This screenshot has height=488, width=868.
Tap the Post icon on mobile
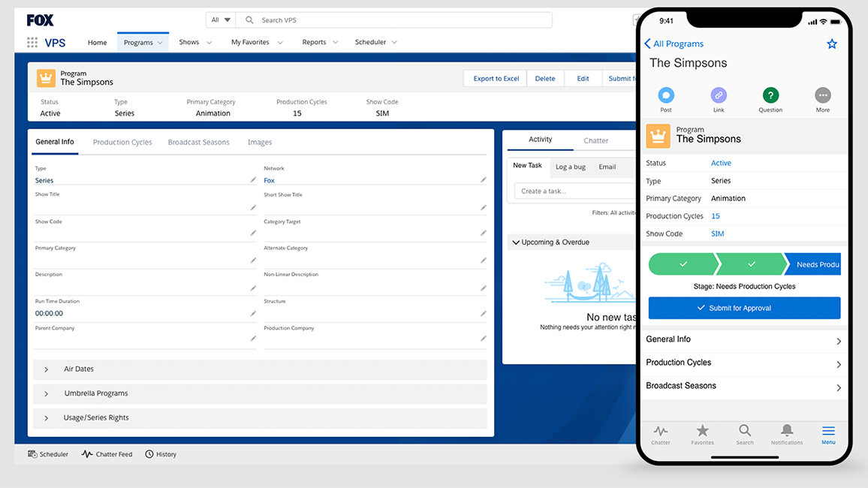pyautogui.click(x=666, y=95)
